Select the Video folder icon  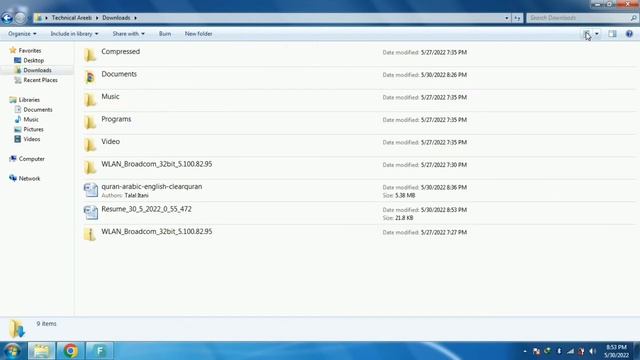90,144
